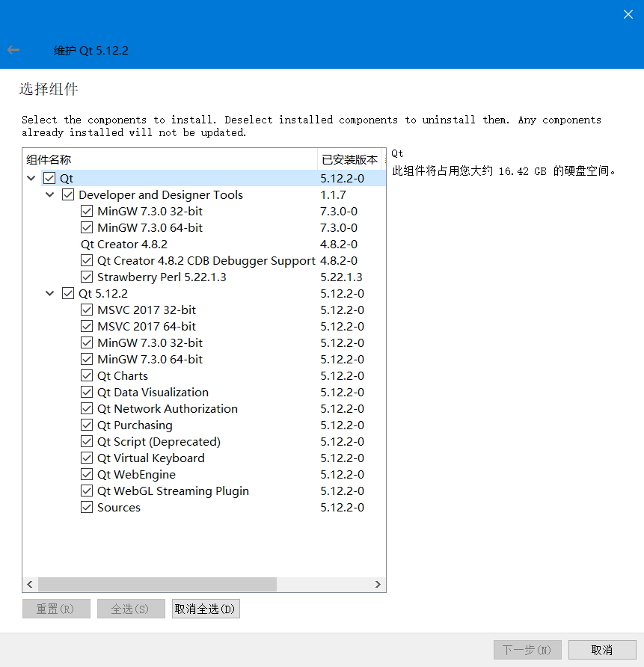The height and width of the screenshot is (667, 644).
Task: Uncheck MinGW 7.3.0 64-bit under Developer Tools
Action: [x=87, y=227]
